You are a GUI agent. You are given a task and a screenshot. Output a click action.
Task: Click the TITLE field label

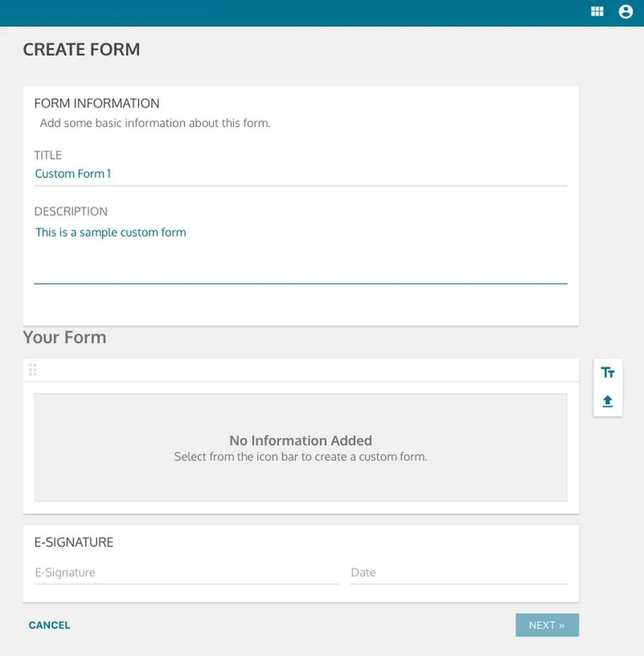point(48,155)
